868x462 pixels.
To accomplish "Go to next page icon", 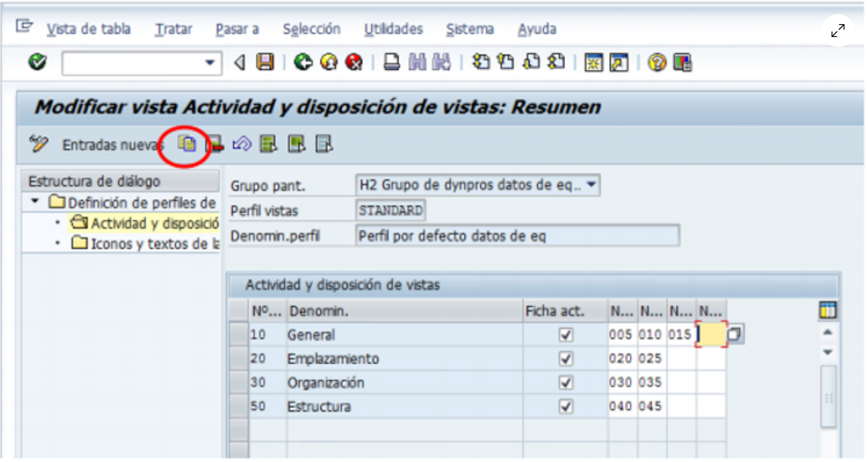I will (x=531, y=62).
